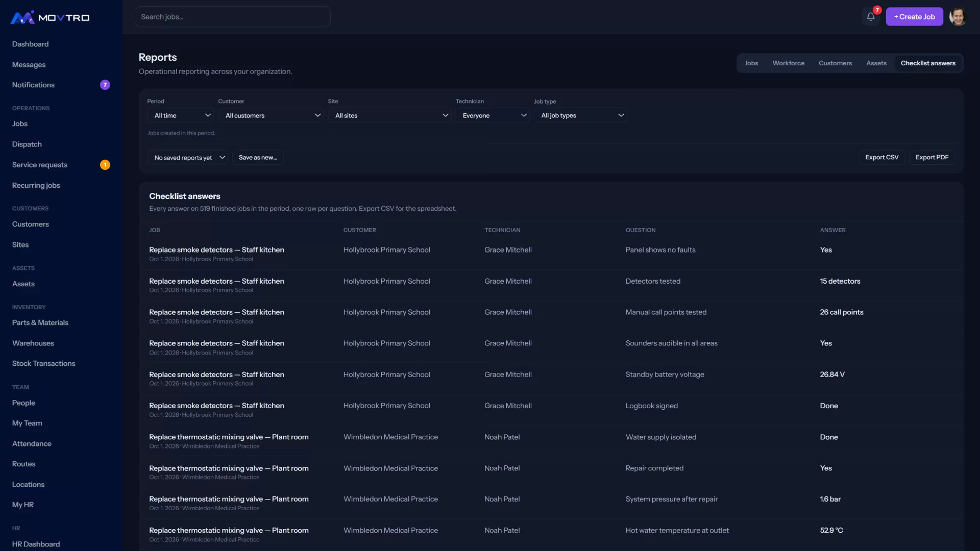Click the Export CSV button

pyautogui.click(x=881, y=158)
